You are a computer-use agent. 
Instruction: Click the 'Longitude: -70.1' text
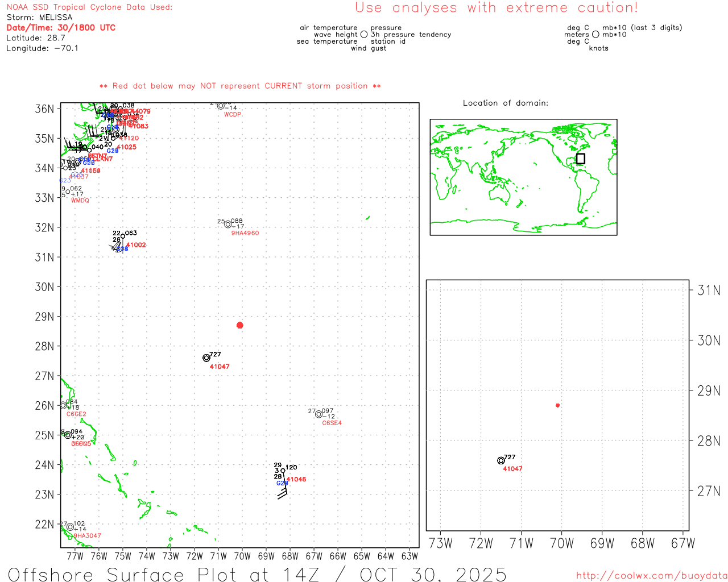(x=43, y=48)
